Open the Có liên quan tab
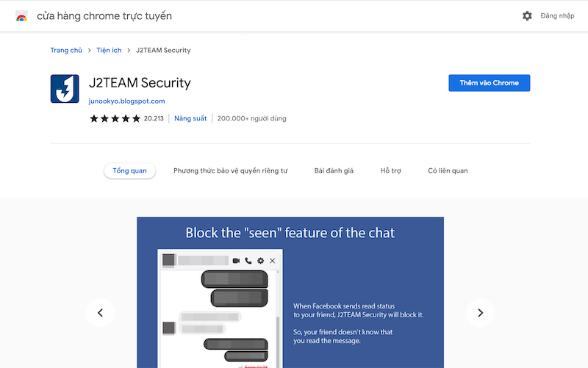The width and height of the screenshot is (588, 368). pos(448,170)
